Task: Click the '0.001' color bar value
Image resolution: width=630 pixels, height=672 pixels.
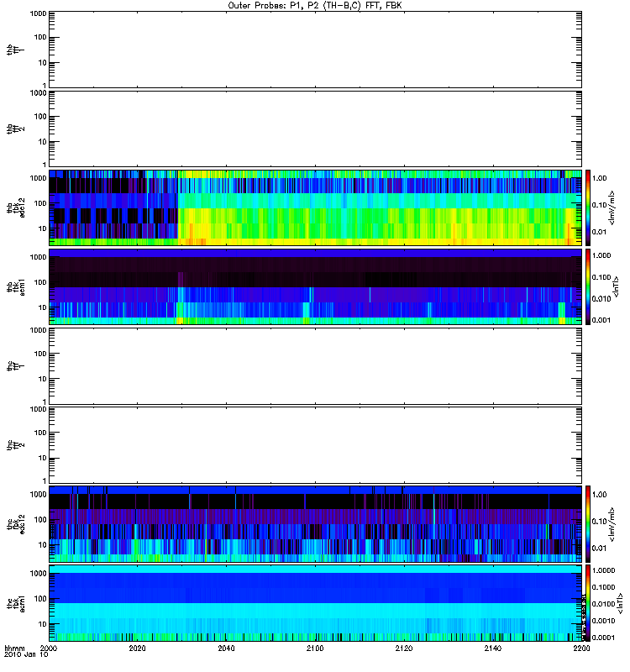Action: (601, 320)
